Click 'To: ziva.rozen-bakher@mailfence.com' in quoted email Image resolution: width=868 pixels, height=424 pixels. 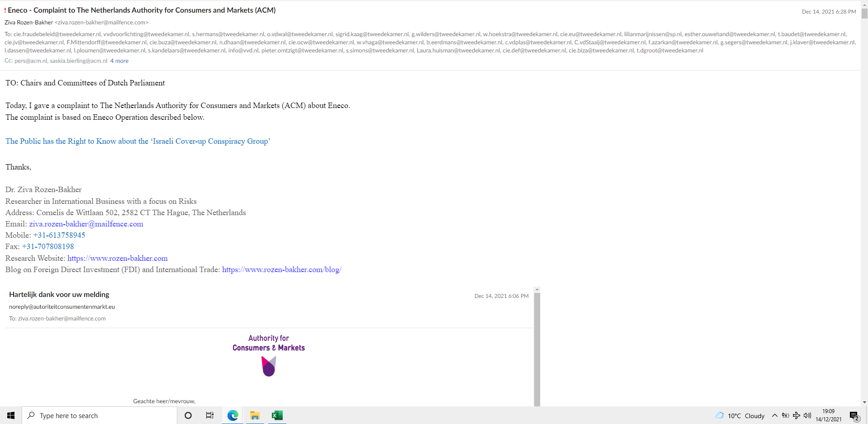[x=57, y=319]
